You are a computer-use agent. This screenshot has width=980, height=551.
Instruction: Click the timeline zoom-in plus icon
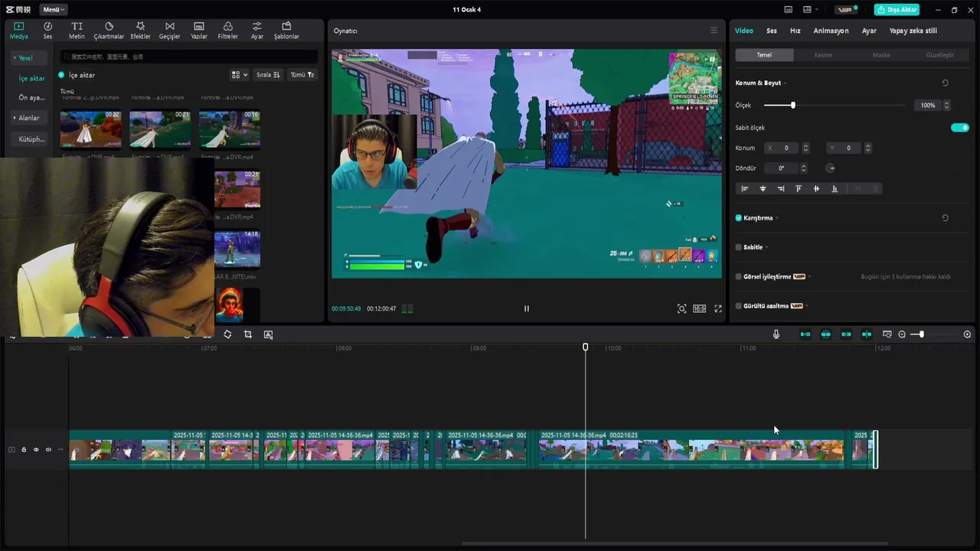pos(967,334)
